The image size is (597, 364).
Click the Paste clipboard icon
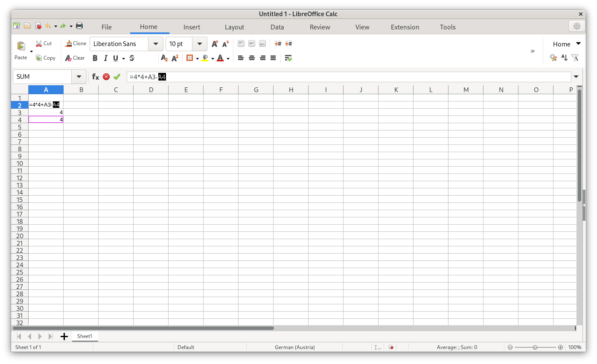[20, 46]
